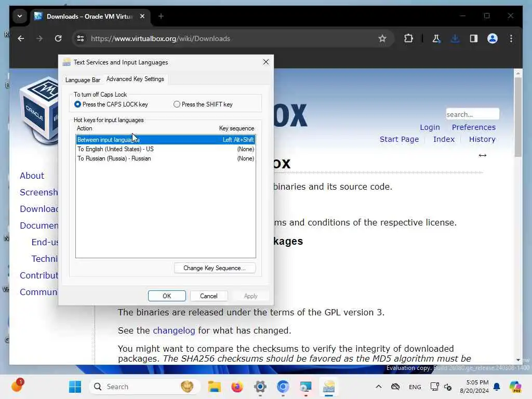Open the ENG language indicator
The width and height of the screenshot is (532, 399).
coord(415,387)
